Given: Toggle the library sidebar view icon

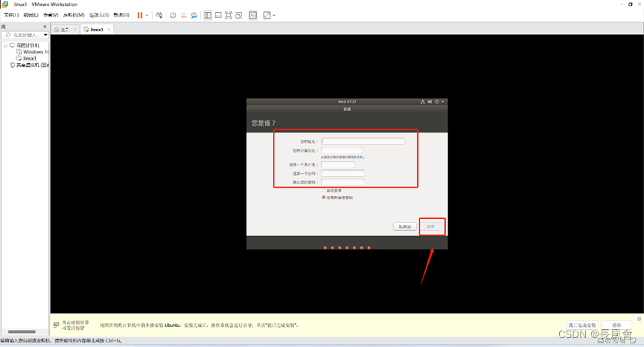Looking at the screenshot, I should click(208, 15).
